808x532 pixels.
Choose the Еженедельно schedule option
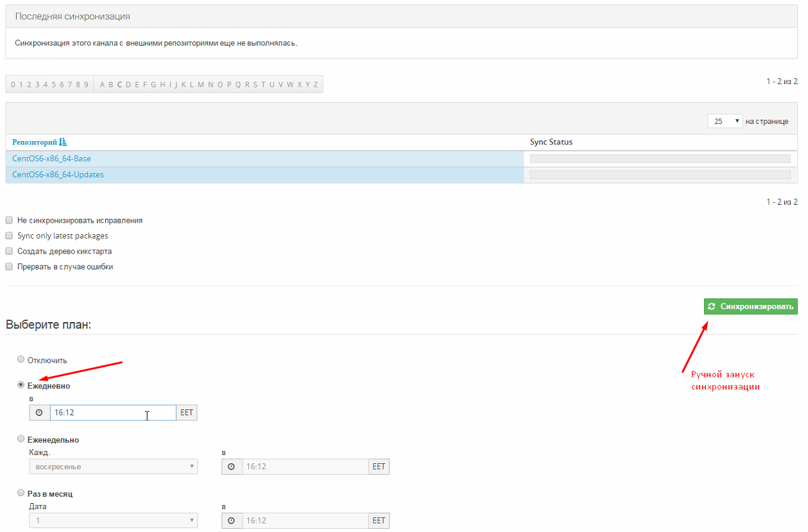(21, 439)
